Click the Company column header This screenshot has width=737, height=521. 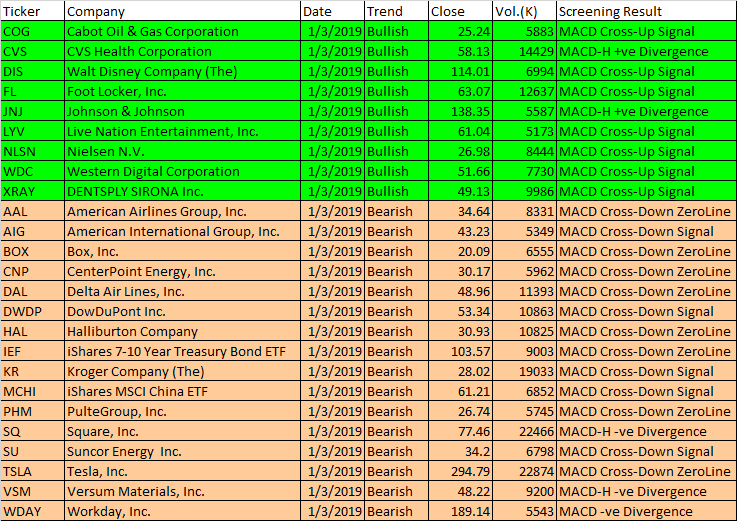(182, 11)
